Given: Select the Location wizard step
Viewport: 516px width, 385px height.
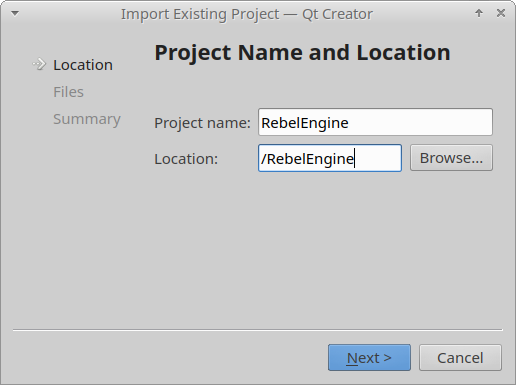Looking at the screenshot, I should (x=83, y=65).
